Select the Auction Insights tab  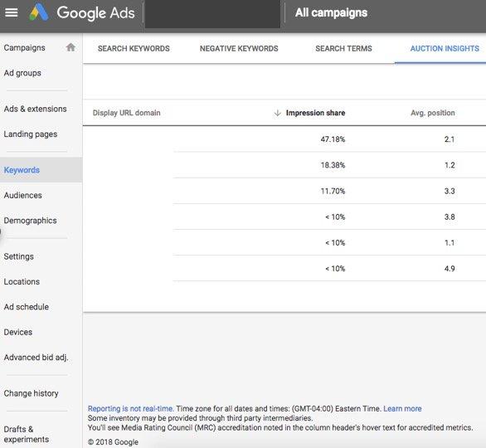pyautogui.click(x=445, y=49)
